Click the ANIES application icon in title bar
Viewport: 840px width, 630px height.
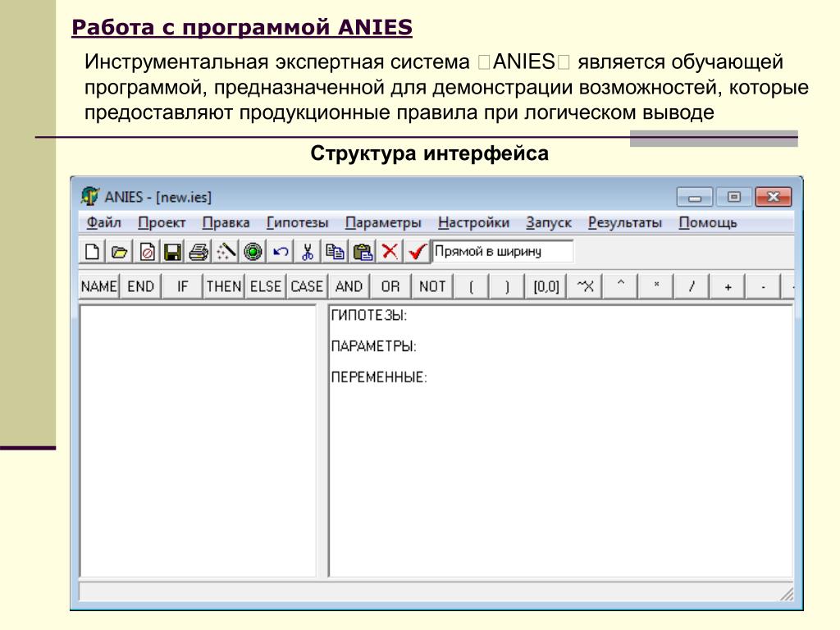pos(90,196)
